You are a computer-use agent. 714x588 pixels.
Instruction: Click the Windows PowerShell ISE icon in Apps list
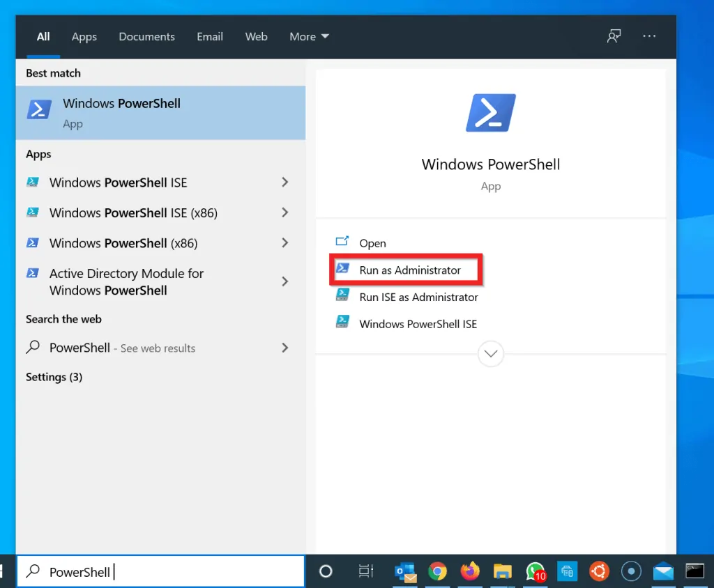pos(33,182)
